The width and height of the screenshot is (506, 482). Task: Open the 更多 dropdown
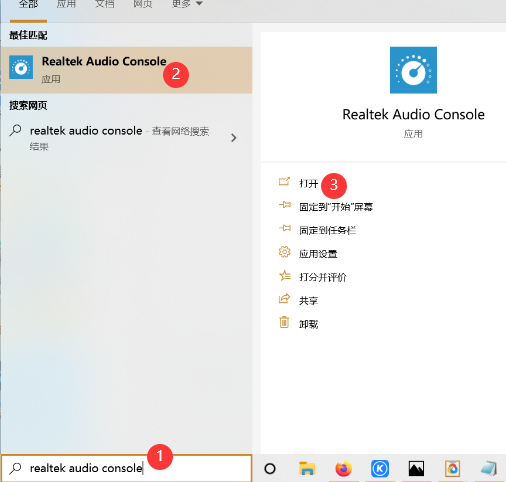click(187, 4)
